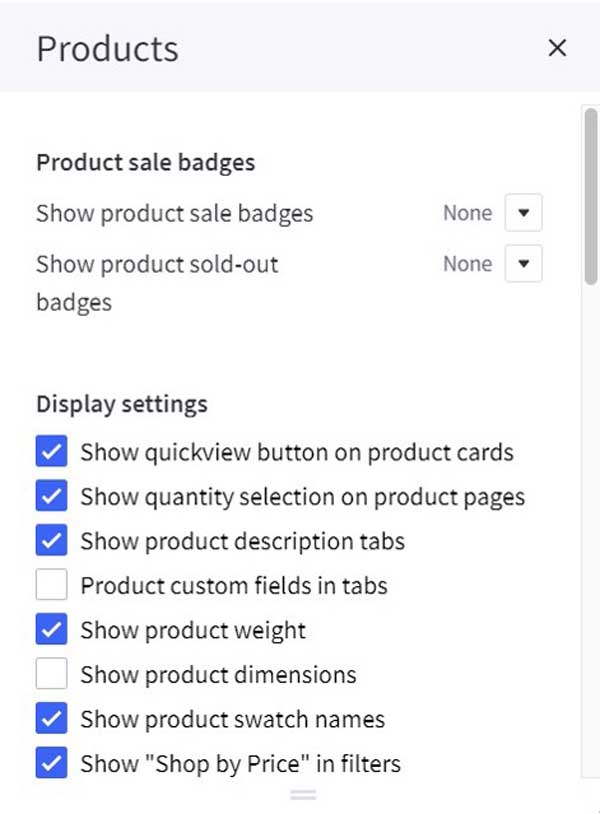Click the resize handle at panel bottom
The height and width of the screenshot is (814, 600).
tap(303, 794)
